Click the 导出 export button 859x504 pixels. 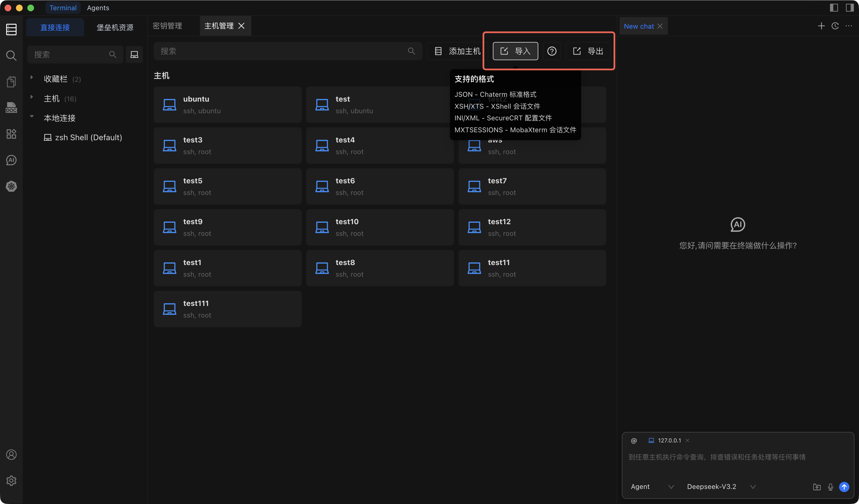click(588, 51)
